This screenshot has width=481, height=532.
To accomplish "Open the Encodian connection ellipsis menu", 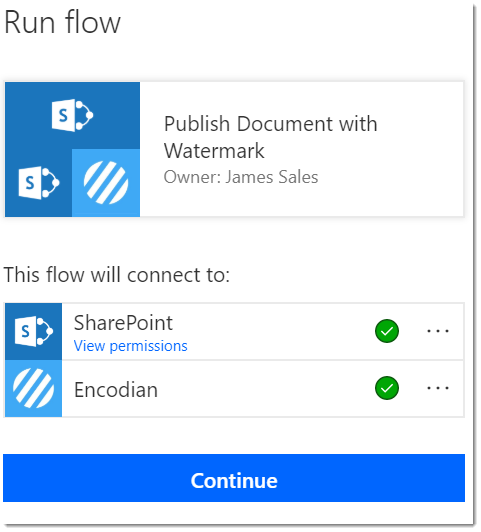I will pyautogui.click(x=438, y=388).
